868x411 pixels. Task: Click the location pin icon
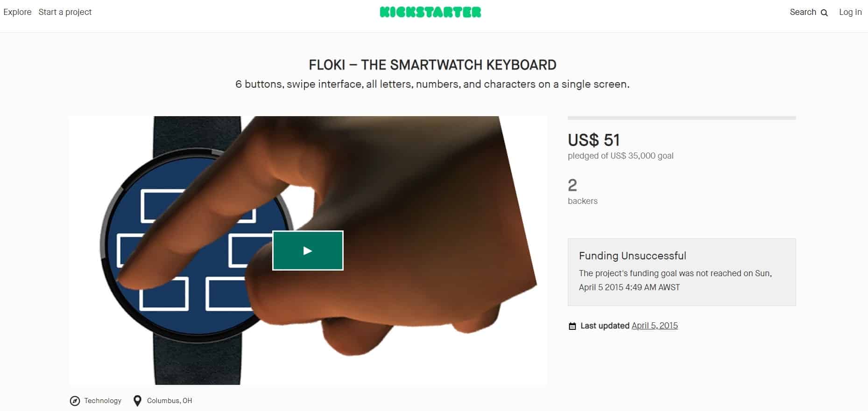point(137,401)
